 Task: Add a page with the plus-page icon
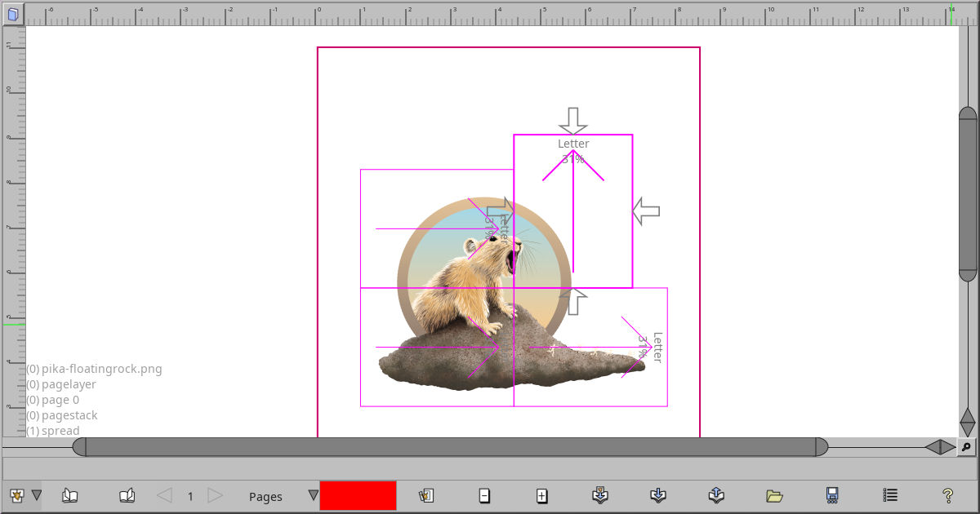[541, 494]
